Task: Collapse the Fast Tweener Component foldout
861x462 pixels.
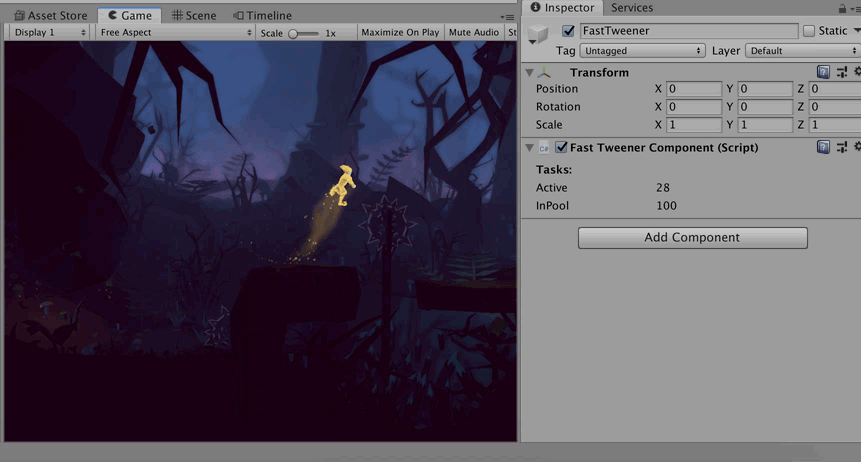Action: (x=529, y=147)
